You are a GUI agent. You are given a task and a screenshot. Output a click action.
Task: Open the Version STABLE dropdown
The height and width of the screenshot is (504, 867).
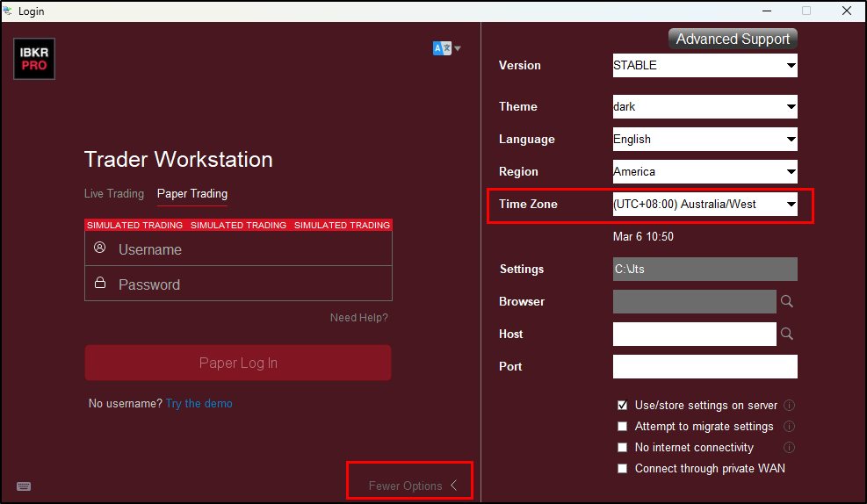(x=705, y=65)
